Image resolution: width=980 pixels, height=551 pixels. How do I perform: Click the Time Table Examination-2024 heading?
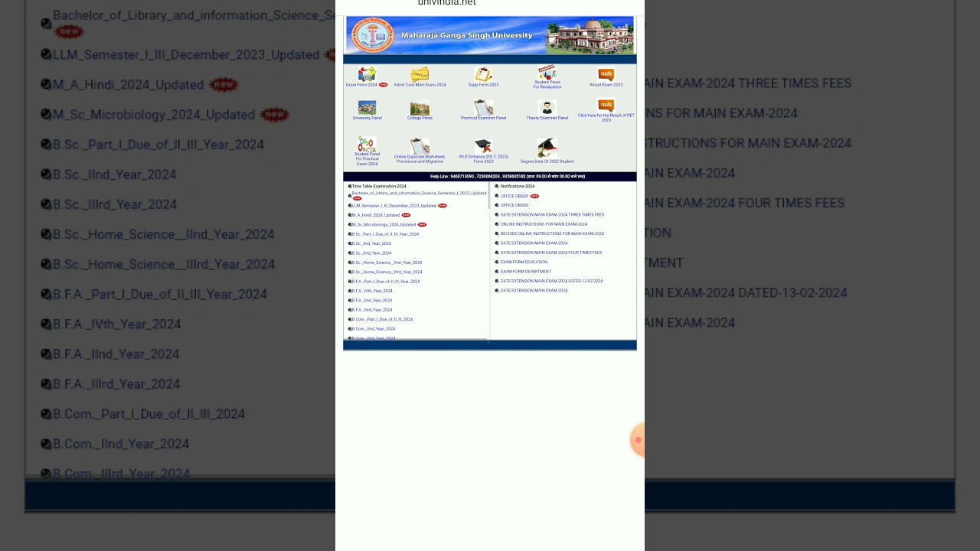point(379,186)
